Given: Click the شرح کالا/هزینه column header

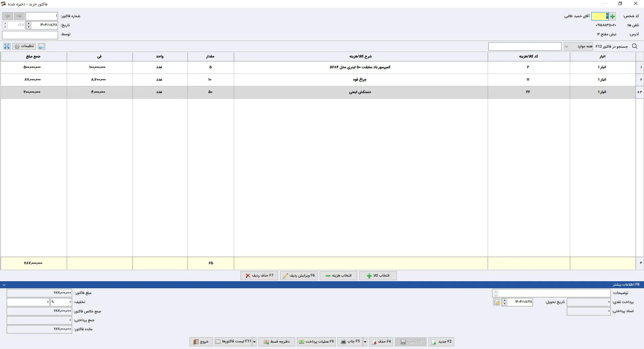Looking at the screenshot, I should click(x=361, y=56).
